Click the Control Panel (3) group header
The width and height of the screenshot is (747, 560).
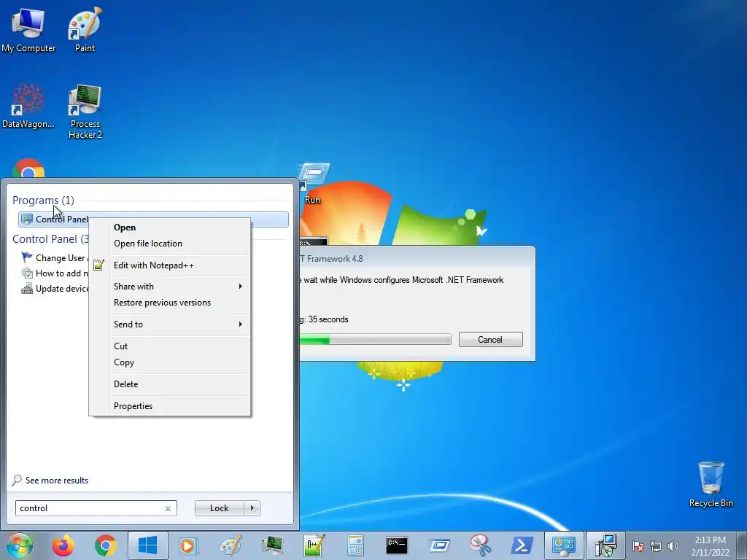coord(50,239)
